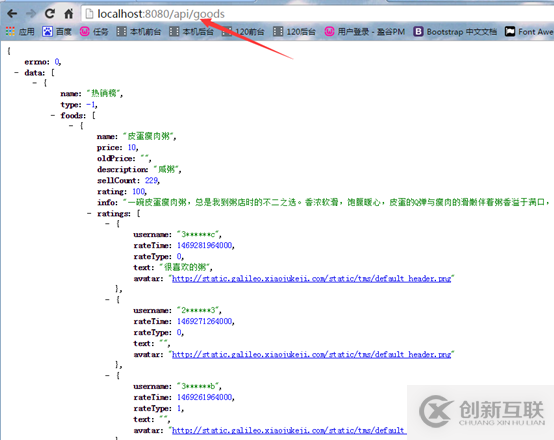The image size is (554, 440).
Task: Click the rateTime 1469281964000 value
Action: (205, 245)
